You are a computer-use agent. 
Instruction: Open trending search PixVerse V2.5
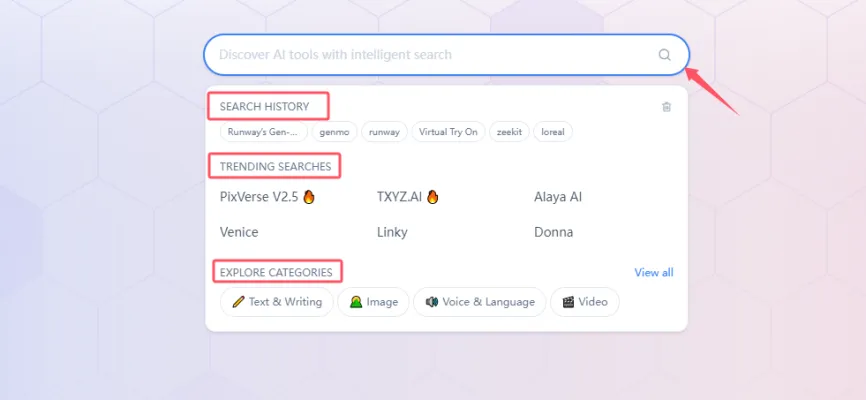tap(266, 197)
